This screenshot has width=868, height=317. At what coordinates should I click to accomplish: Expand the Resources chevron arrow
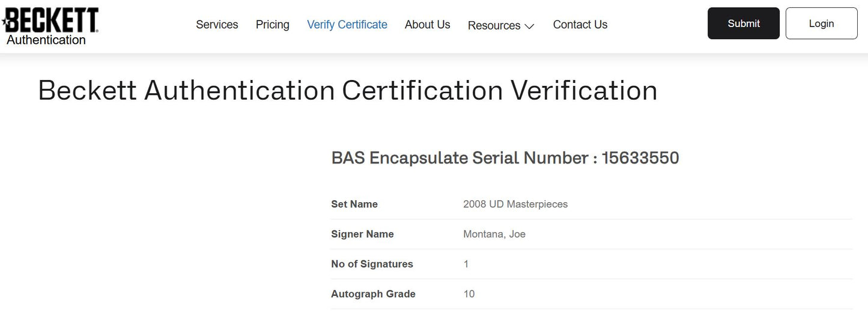coord(529,26)
